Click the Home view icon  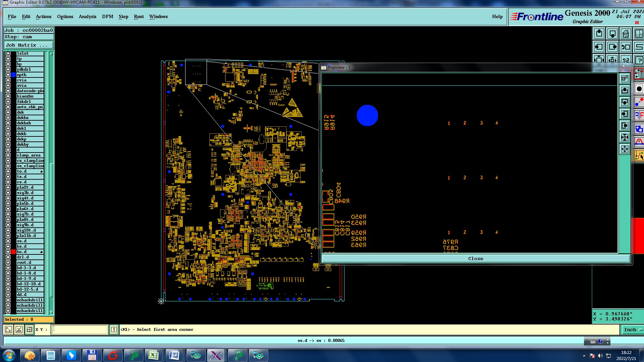(626, 34)
